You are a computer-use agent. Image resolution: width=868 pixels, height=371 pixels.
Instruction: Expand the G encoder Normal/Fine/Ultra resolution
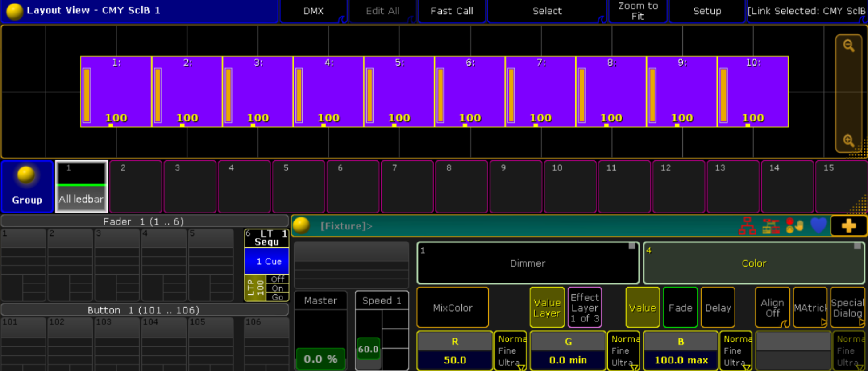coord(623,351)
